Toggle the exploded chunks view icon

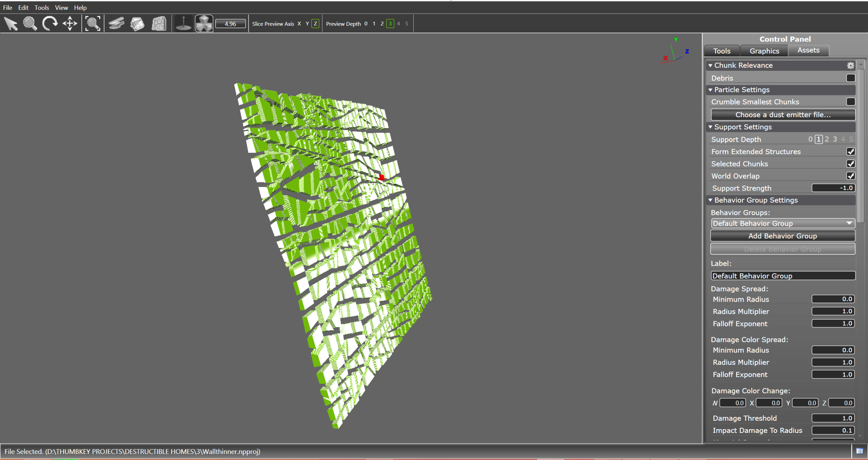pyautogui.click(x=204, y=24)
